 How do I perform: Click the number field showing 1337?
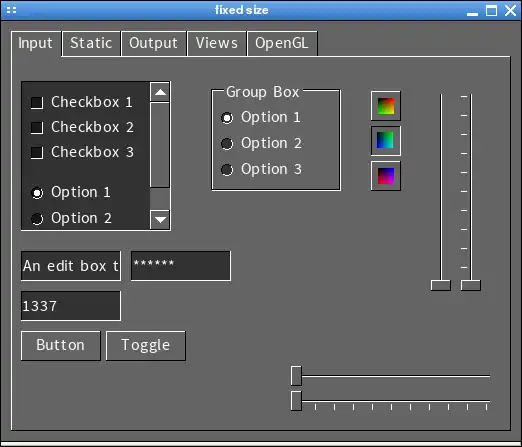point(71,306)
